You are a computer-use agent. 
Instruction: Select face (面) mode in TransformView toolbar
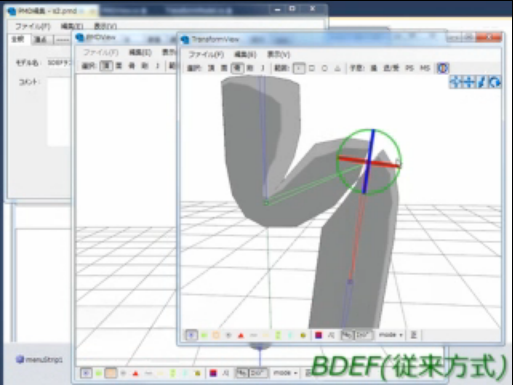[224, 68]
